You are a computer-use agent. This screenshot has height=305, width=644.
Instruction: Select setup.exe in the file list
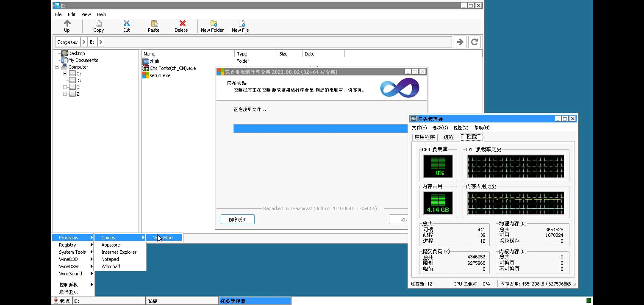pyautogui.click(x=160, y=75)
